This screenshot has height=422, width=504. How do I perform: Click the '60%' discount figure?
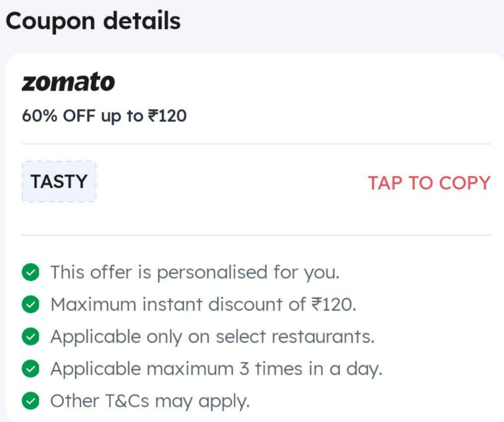40,116
